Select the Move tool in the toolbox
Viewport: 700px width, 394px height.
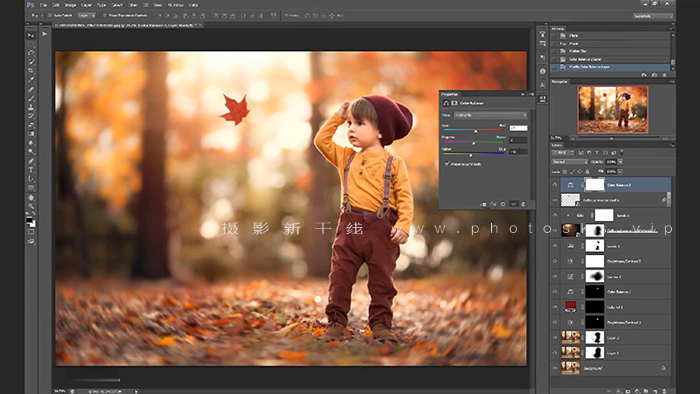(31, 35)
